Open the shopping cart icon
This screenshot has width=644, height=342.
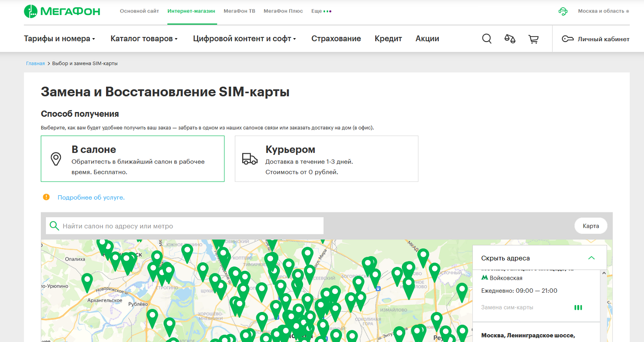pos(534,39)
